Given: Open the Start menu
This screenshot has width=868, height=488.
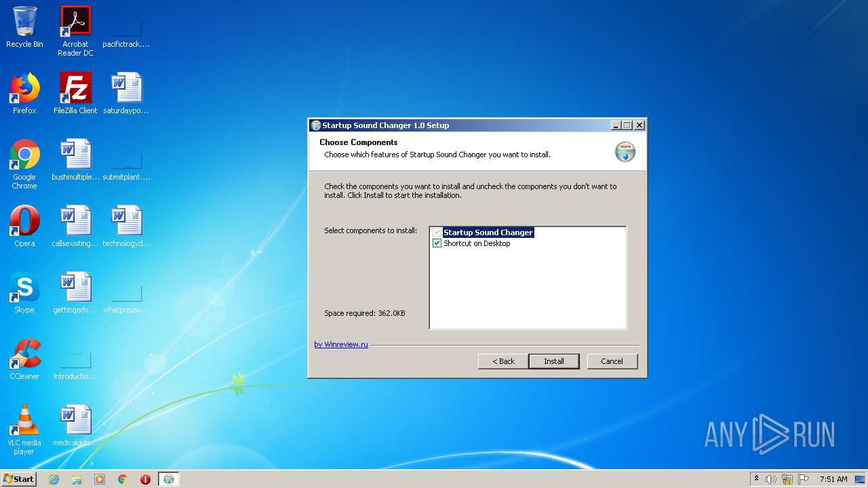Looking at the screenshot, I should click(18, 479).
